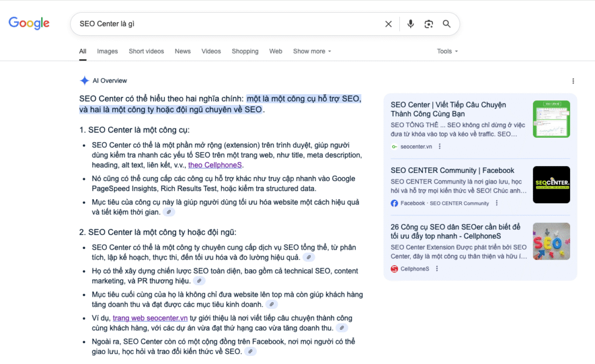Open three-dot menu beside Facebook source
595x364 pixels.
pyautogui.click(x=496, y=204)
